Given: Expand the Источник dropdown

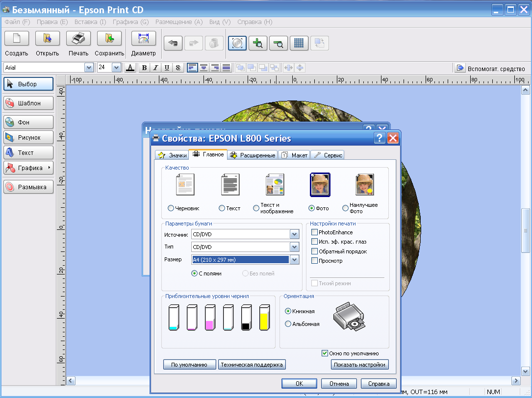Looking at the screenshot, I should 294,234.
